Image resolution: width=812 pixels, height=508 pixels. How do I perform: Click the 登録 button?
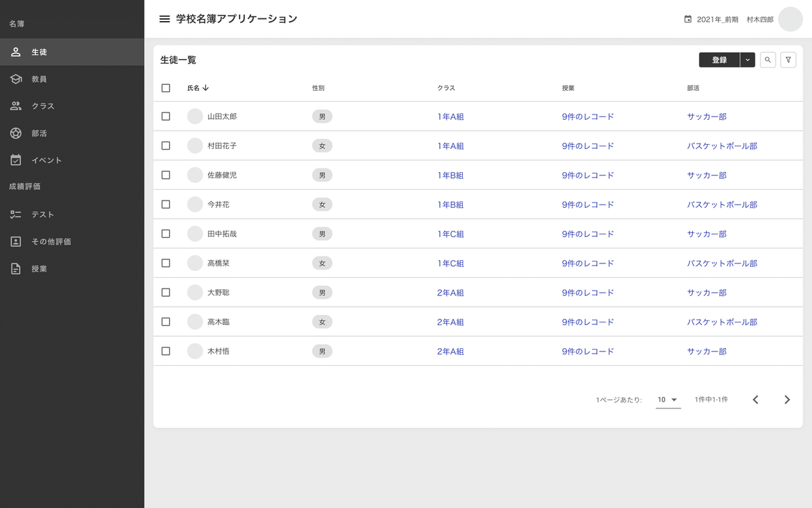(x=719, y=60)
